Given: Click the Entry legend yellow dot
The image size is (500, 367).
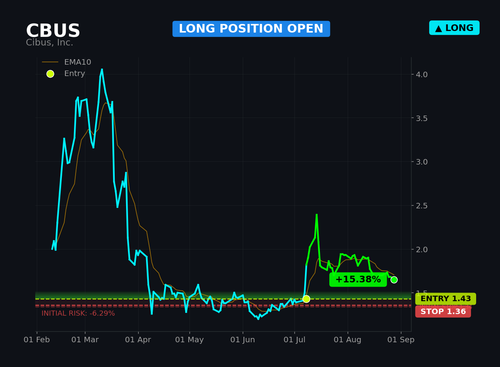Looking at the screenshot, I should (x=50, y=74).
